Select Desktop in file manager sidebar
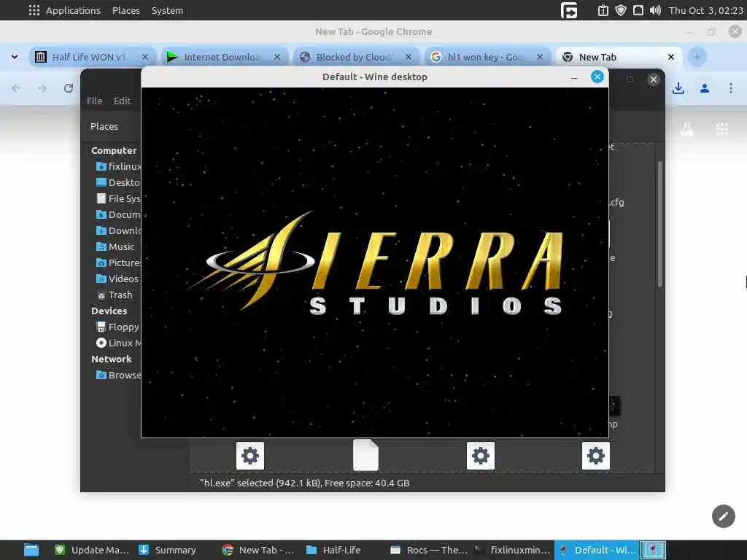This screenshot has height=560, width=747. click(118, 182)
